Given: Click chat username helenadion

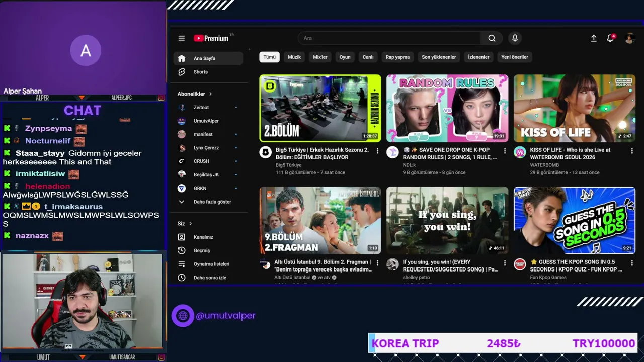Looking at the screenshot, I should [48, 186].
